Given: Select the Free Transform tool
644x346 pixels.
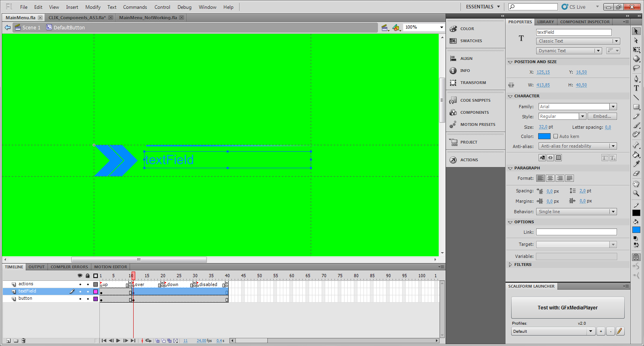Looking at the screenshot, I should (636, 49).
